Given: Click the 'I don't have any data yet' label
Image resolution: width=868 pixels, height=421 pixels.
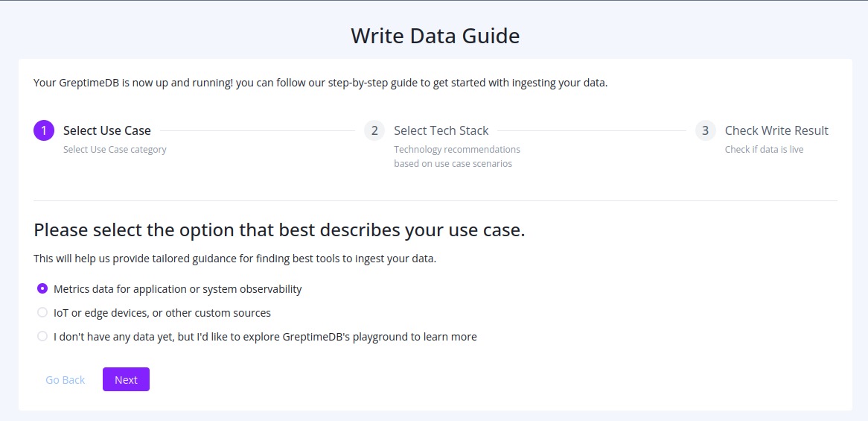Looking at the screenshot, I should tap(265, 337).
